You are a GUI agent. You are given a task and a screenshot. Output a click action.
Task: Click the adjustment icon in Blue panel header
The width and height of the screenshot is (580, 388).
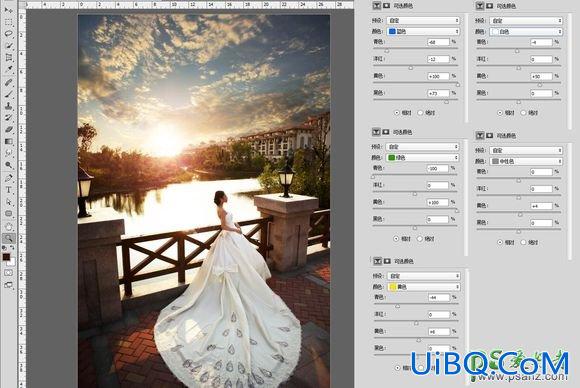[x=377, y=6]
